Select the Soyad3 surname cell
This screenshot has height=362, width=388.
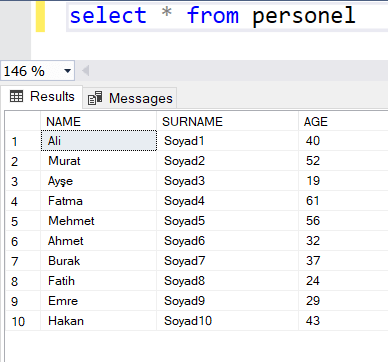[x=227, y=181]
